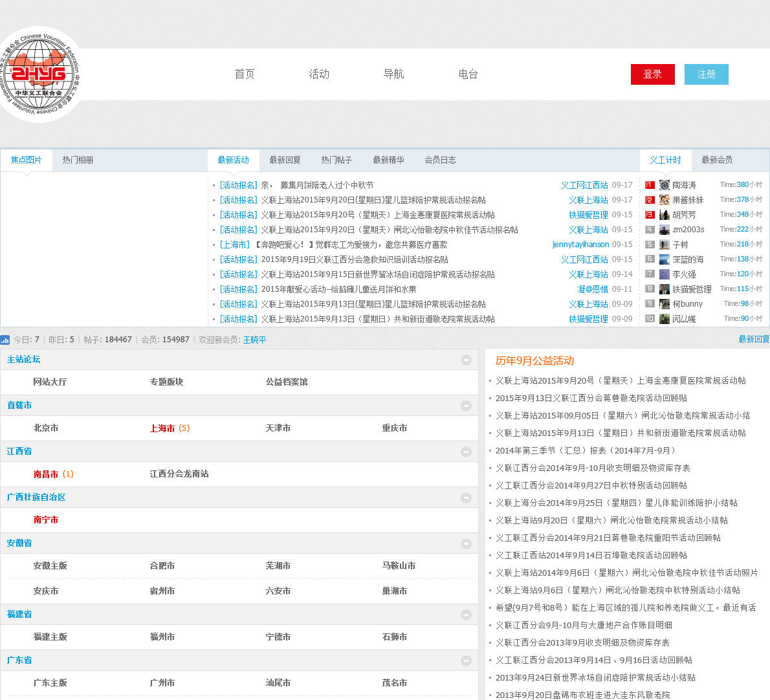Open the 电台 navigation item
The image size is (770, 700).
pyautogui.click(x=468, y=74)
